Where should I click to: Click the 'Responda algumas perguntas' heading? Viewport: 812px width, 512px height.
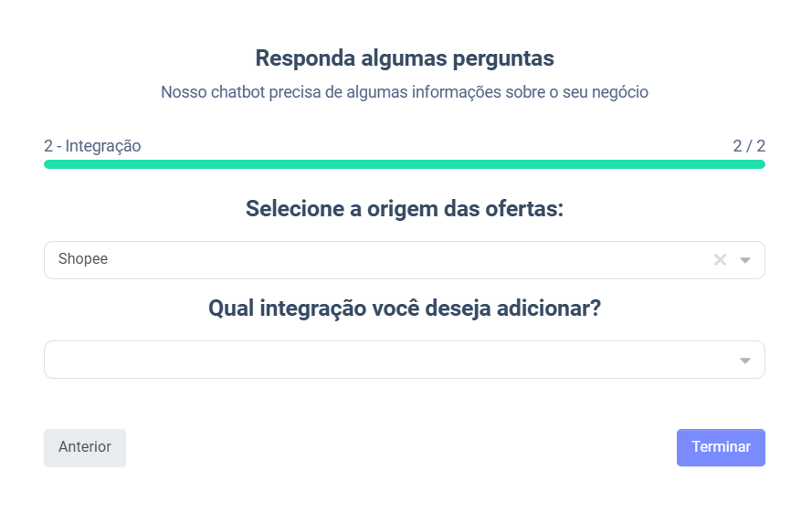point(405,58)
